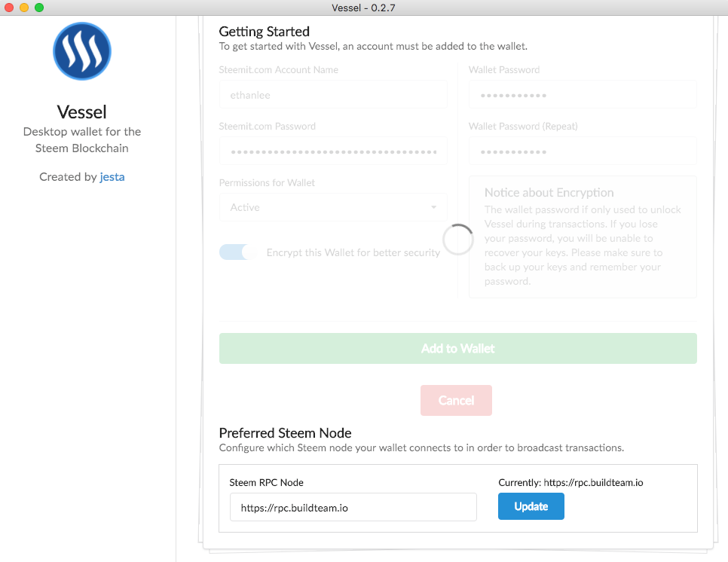This screenshot has width=728, height=562.
Task: Click the Steemit.com Account Name field
Action: [x=333, y=95]
